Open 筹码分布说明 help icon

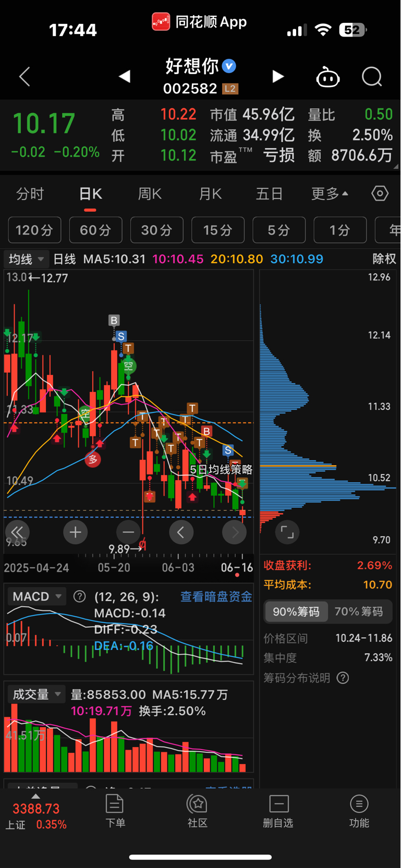pyautogui.click(x=343, y=678)
